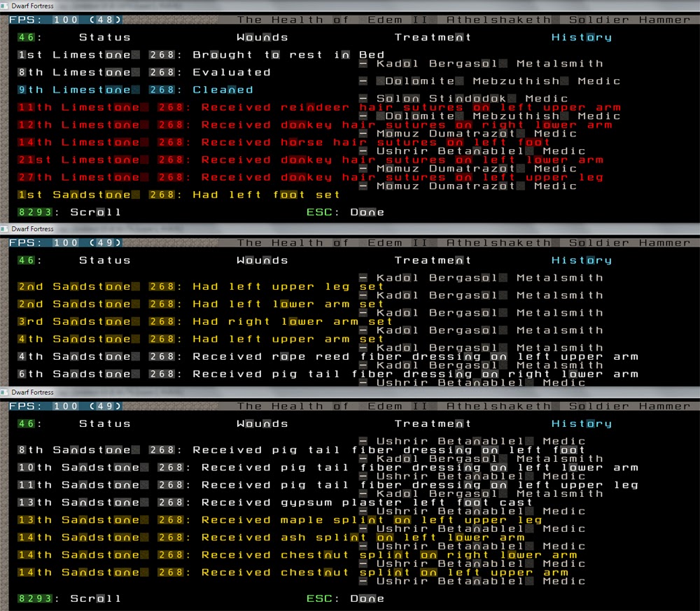
Task: Open the Status tab in the bottom window
Action: (105, 424)
